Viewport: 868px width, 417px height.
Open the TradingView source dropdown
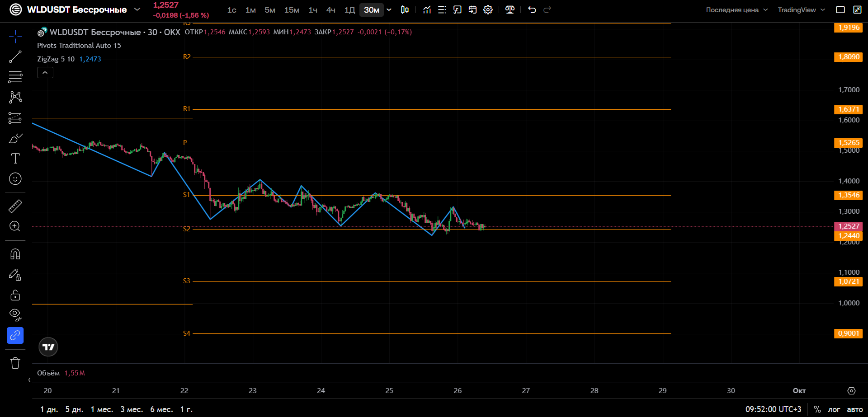801,10
